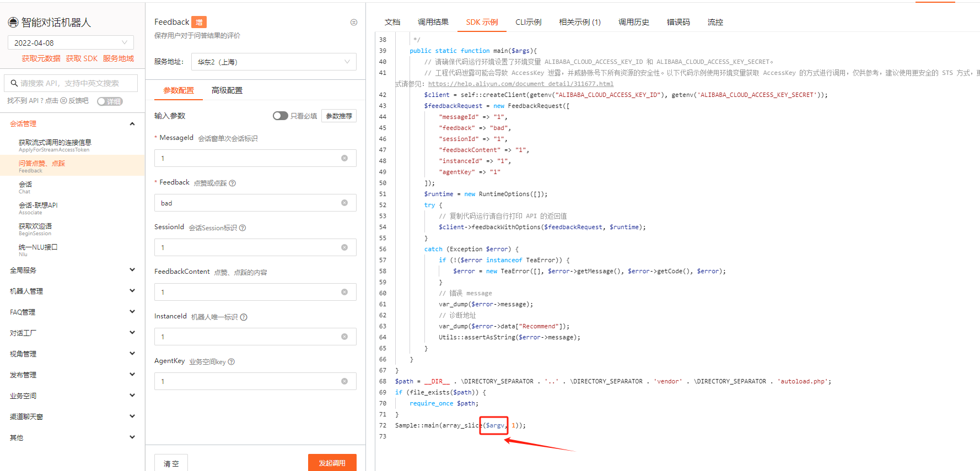The height and width of the screenshot is (471, 980).
Task: Focus the MessageId input field
Action: pos(255,158)
